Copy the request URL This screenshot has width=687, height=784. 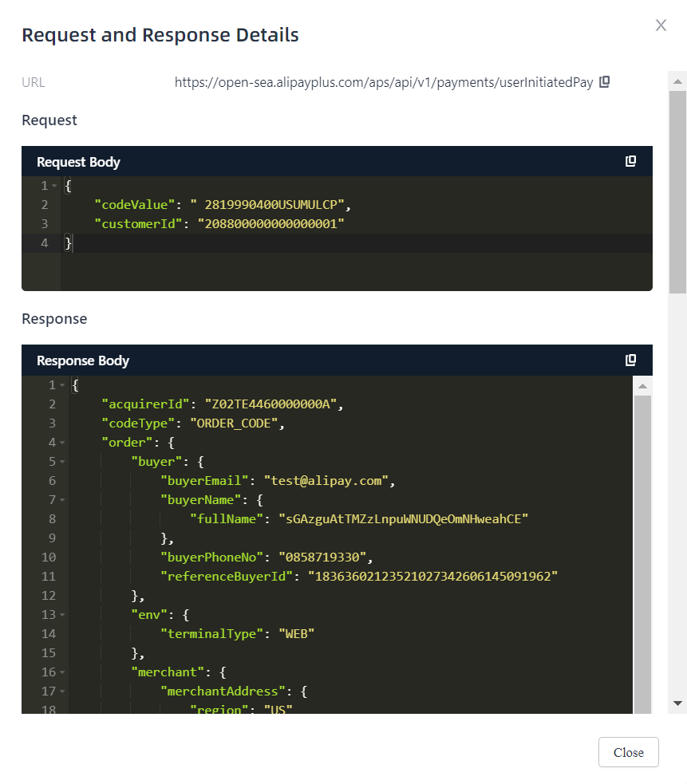click(x=604, y=81)
